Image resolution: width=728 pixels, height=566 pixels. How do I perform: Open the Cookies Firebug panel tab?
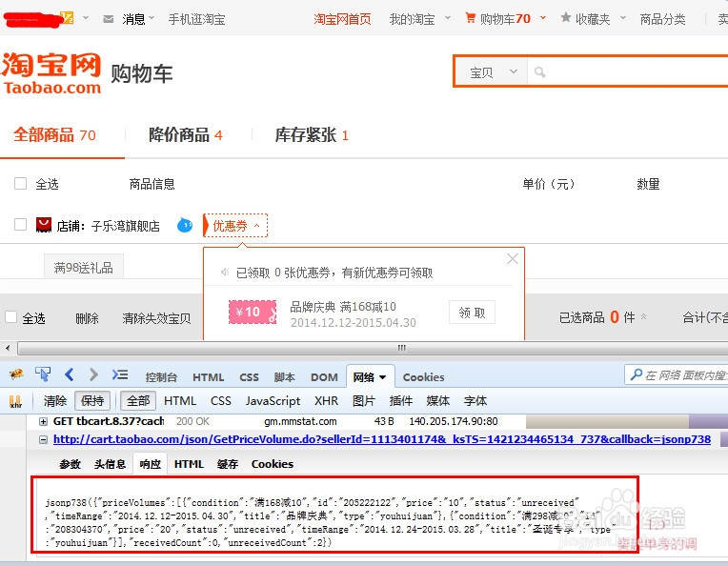click(423, 377)
